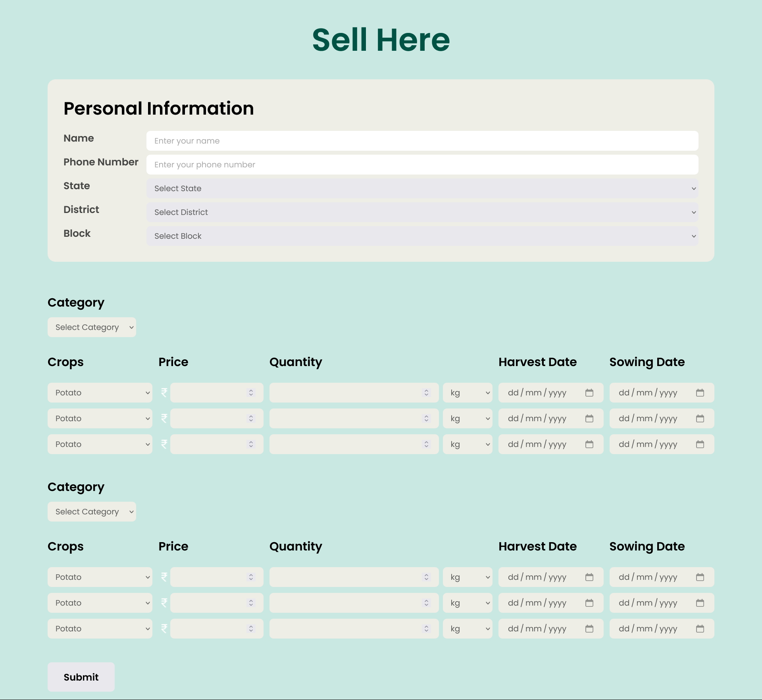Open calendar in last row Sowing Date field
Viewport: 762px width, 700px height.
700,629
